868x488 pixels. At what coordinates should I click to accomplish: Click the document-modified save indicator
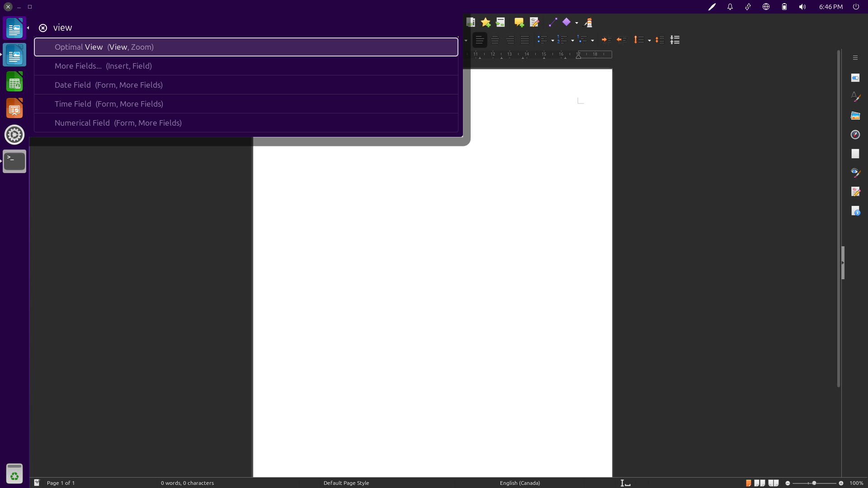pos(37,483)
